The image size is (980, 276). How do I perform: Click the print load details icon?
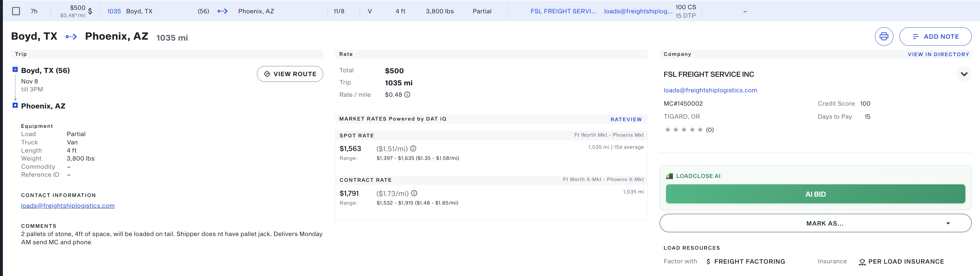coord(883,36)
